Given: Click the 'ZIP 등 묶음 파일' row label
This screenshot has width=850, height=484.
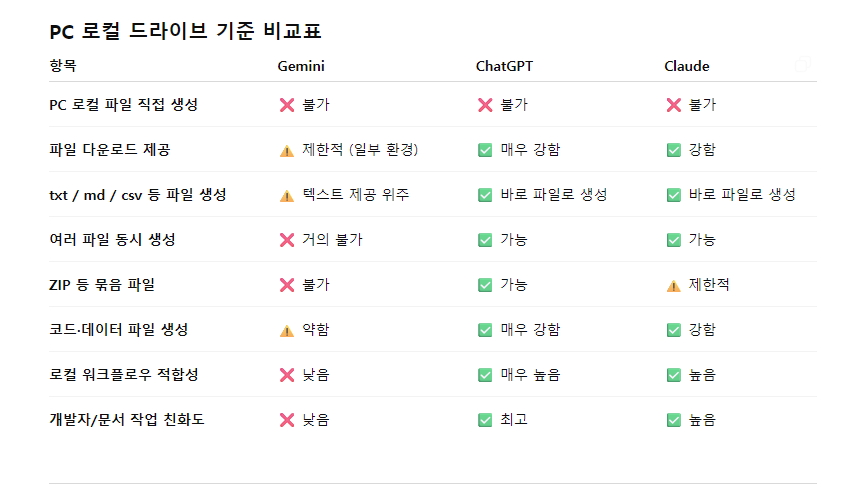Looking at the screenshot, I should pyautogui.click(x=102, y=285).
